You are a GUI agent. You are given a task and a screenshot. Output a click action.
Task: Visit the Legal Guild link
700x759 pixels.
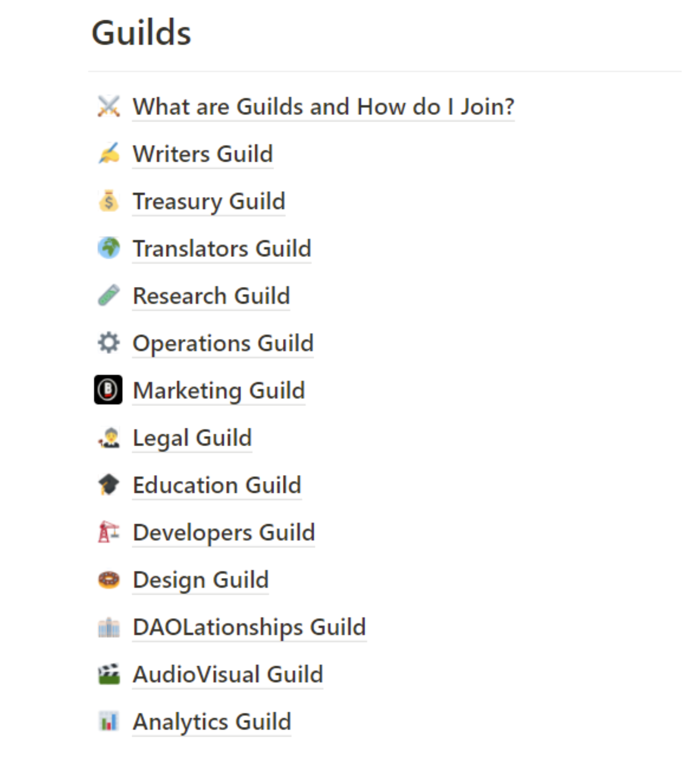(x=192, y=438)
